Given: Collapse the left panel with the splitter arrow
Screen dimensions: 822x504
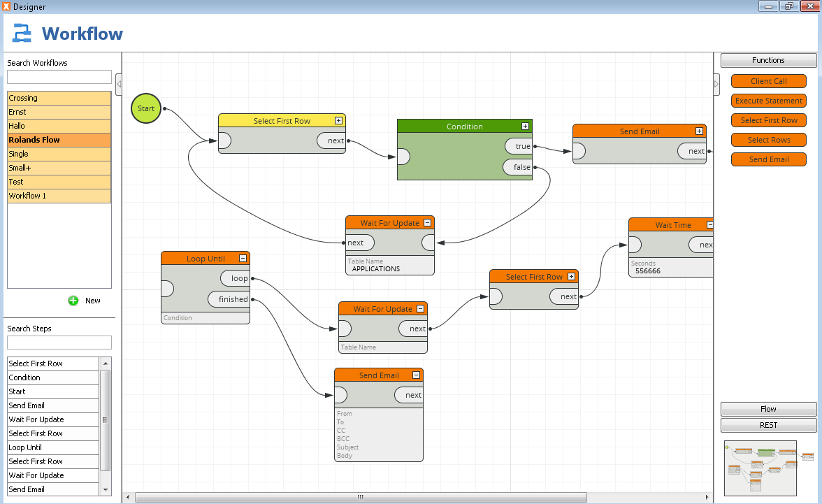Looking at the screenshot, I should tap(119, 84).
